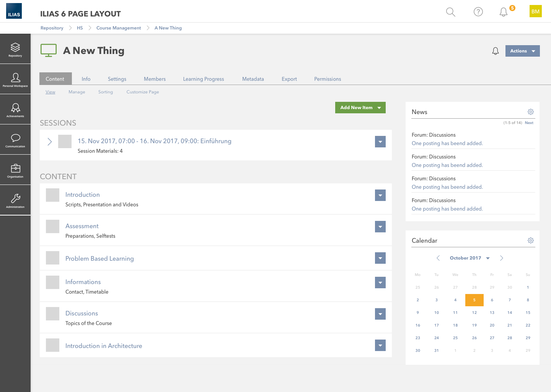The image size is (551, 392).
Task: Open the Repository sidebar icon
Action: coord(15,49)
